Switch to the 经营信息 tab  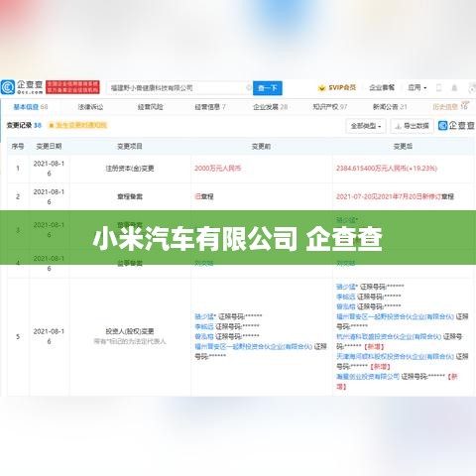[x=210, y=107]
